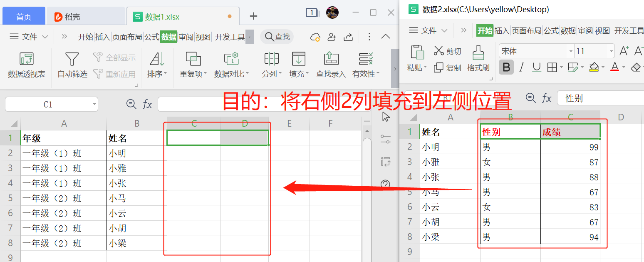The image size is (644, 262).
Task: Expand the C1 name box dropdown
Action: pos(95,104)
